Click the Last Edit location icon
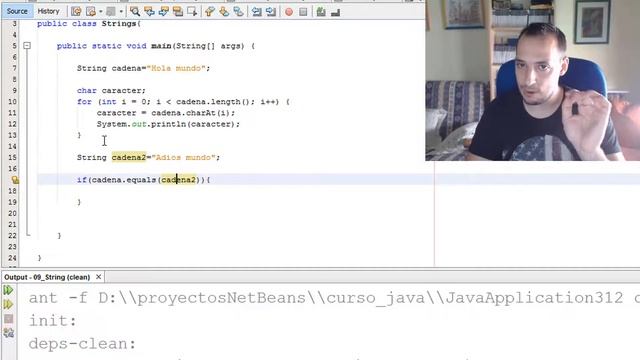 (76, 12)
